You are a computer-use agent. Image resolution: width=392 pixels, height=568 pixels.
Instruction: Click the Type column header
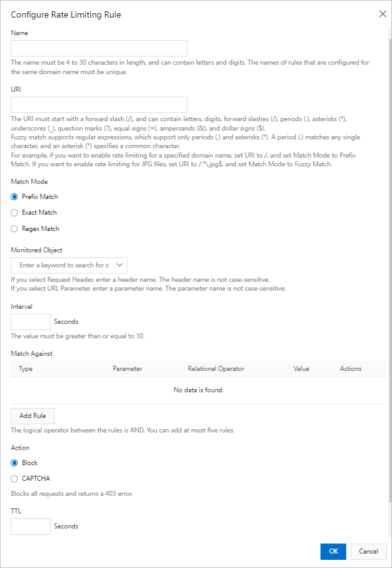click(x=26, y=369)
